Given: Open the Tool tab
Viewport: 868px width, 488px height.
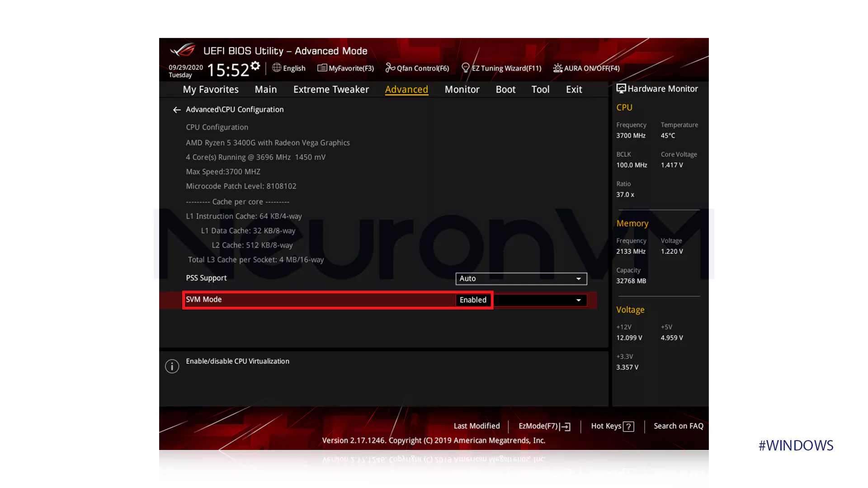Looking at the screenshot, I should click(x=540, y=89).
